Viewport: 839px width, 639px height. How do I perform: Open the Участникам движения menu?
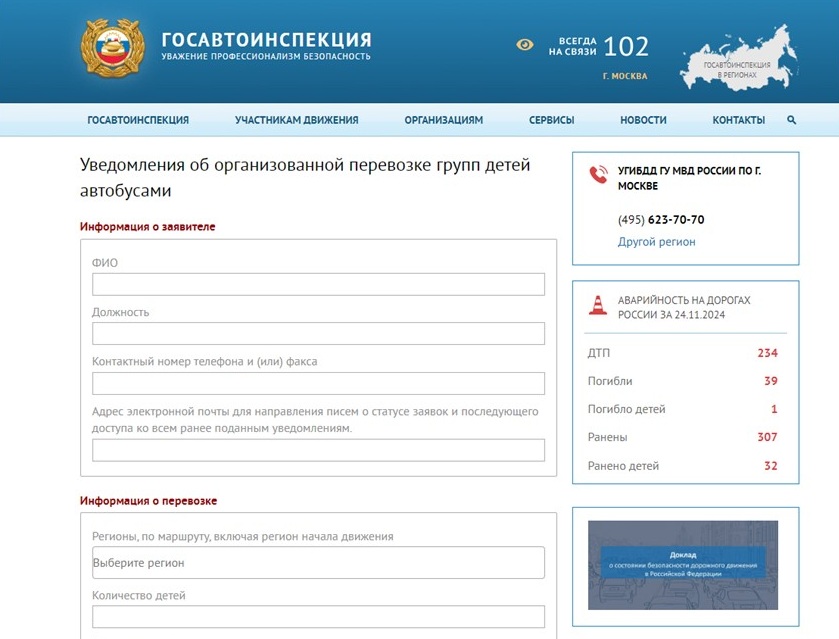(x=296, y=120)
